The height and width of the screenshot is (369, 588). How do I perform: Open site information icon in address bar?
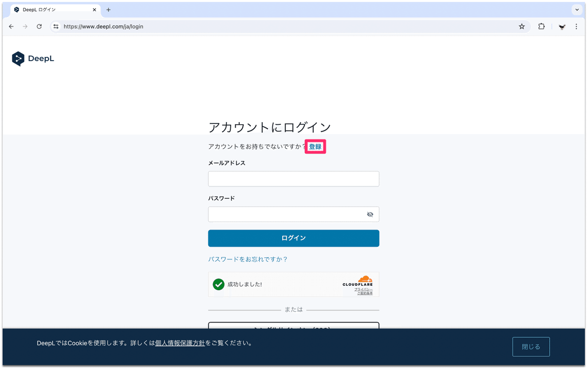[55, 26]
